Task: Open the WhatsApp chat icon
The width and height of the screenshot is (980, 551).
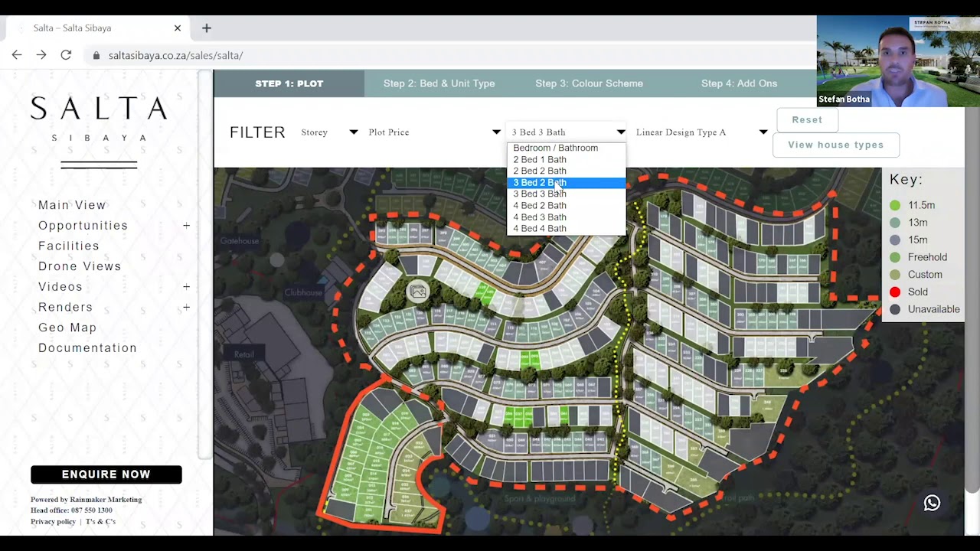Action: [932, 503]
